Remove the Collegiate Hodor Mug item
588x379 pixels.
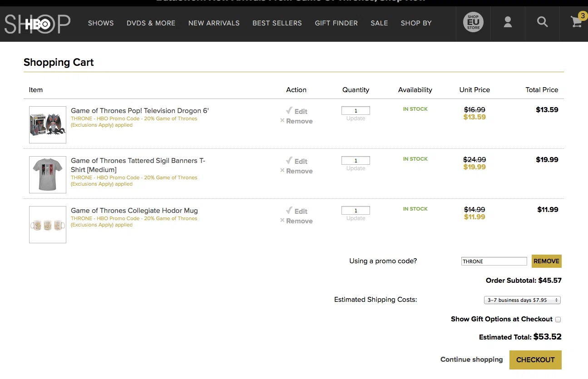296,221
